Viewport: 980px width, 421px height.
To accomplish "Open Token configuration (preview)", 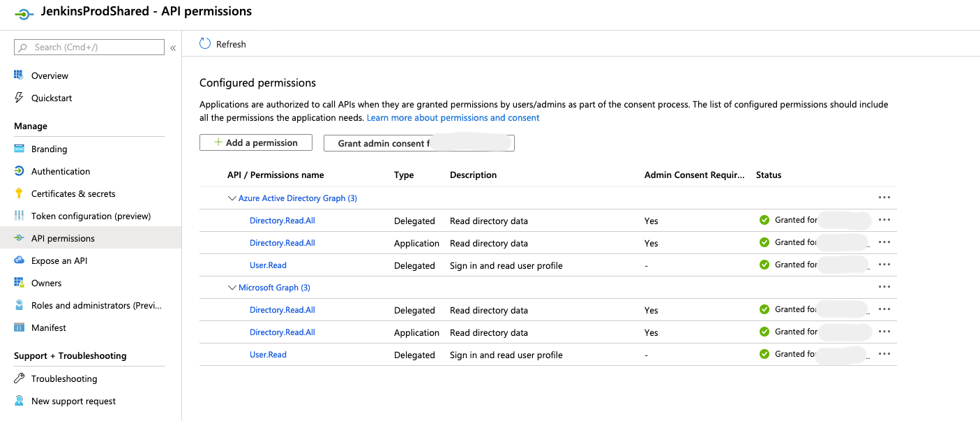I will pos(91,216).
